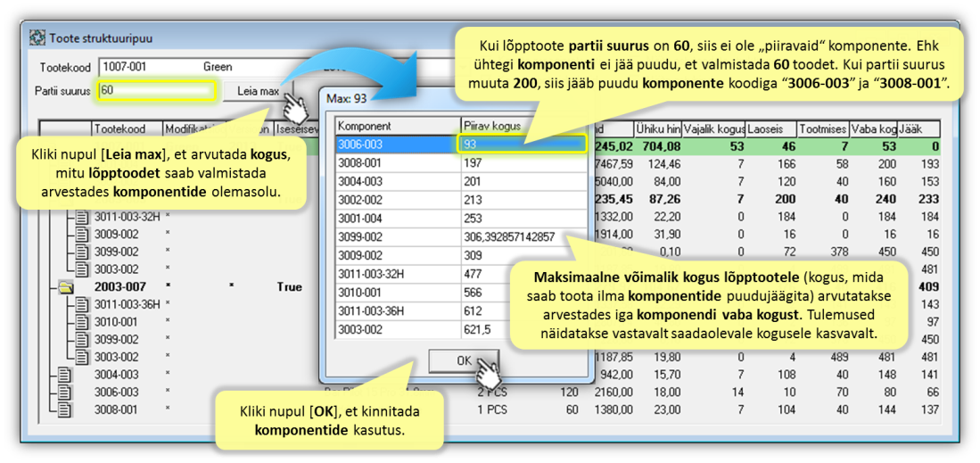Click the bold Jääk value 233
Viewport: 980px width, 463px height.
[928, 200]
